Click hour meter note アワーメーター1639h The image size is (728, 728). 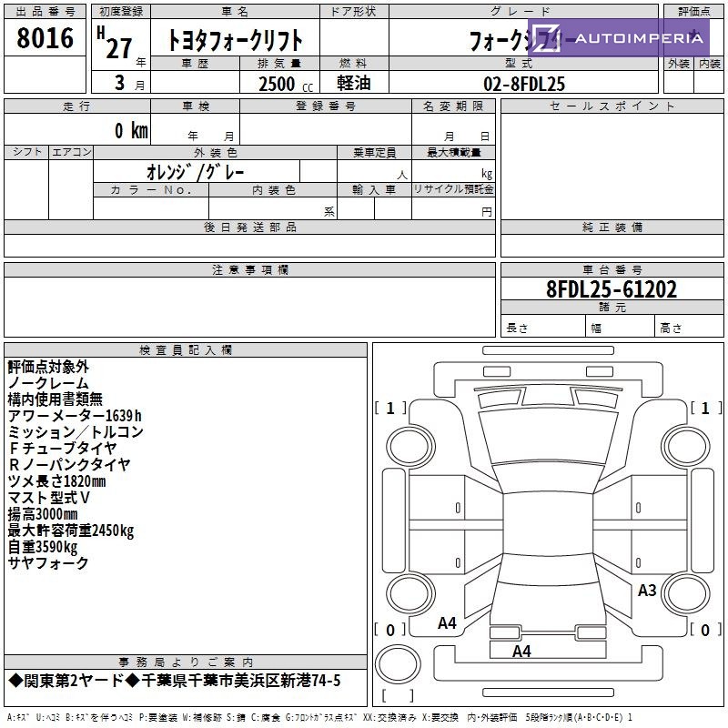tap(75, 416)
